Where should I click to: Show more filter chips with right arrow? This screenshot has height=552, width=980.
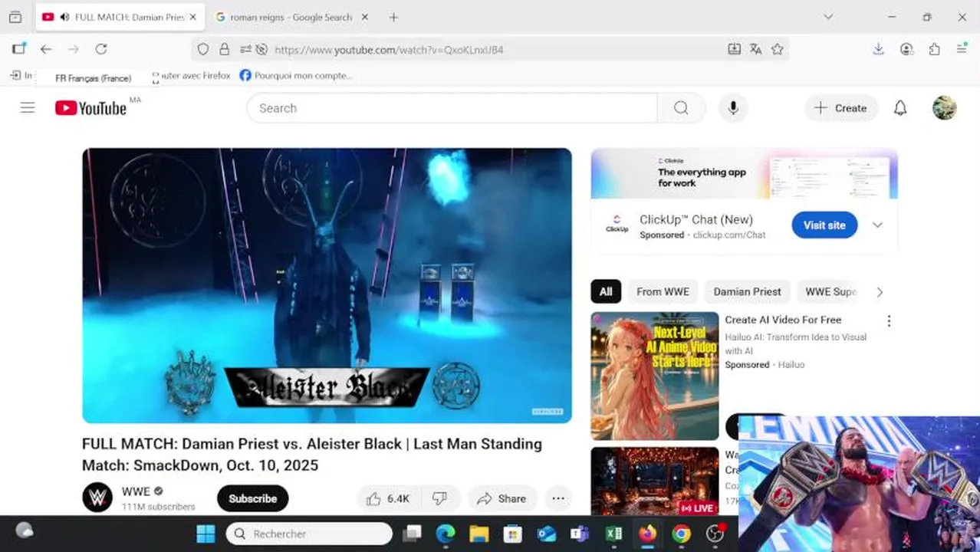[880, 292]
